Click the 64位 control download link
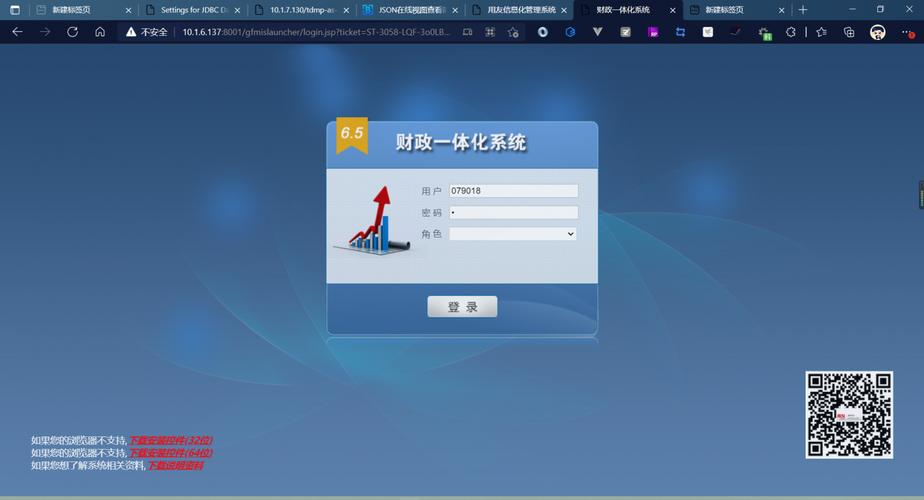The image size is (924, 500). pyautogui.click(x=170, y=453)
